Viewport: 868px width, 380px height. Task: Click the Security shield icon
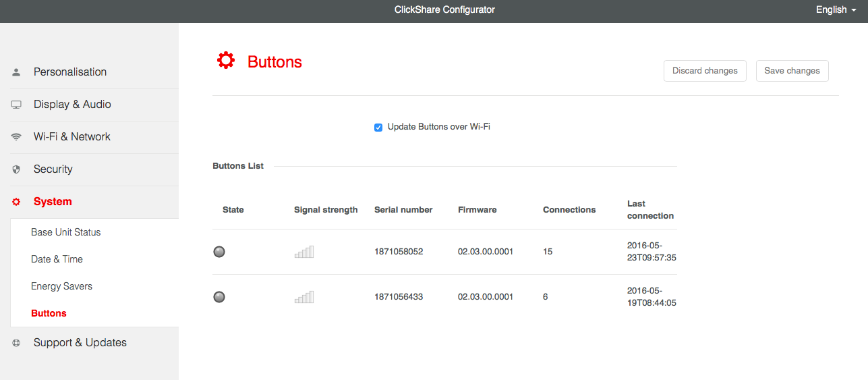click(16, 169)
